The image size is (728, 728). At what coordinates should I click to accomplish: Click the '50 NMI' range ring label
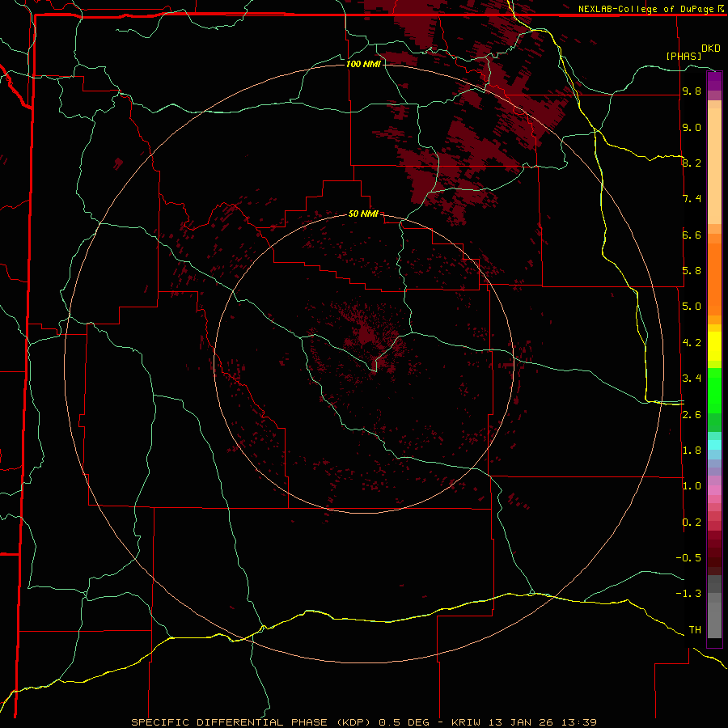pos(363,214)
